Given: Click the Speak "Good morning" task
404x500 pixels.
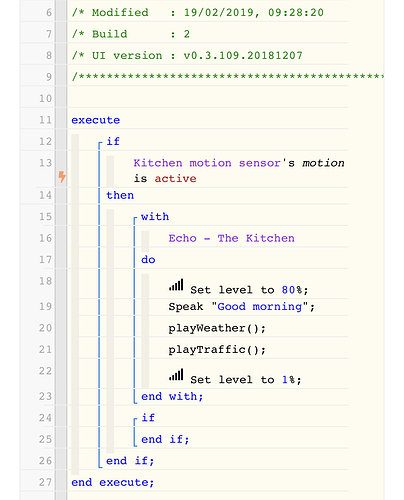Looking at the screenshot, I should click(x=241, y=307).
